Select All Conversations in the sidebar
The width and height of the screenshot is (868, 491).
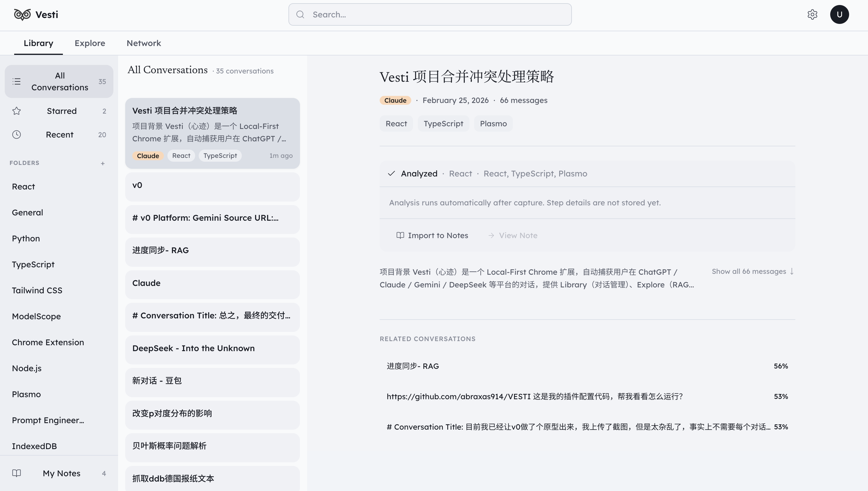tap(59, 81)
